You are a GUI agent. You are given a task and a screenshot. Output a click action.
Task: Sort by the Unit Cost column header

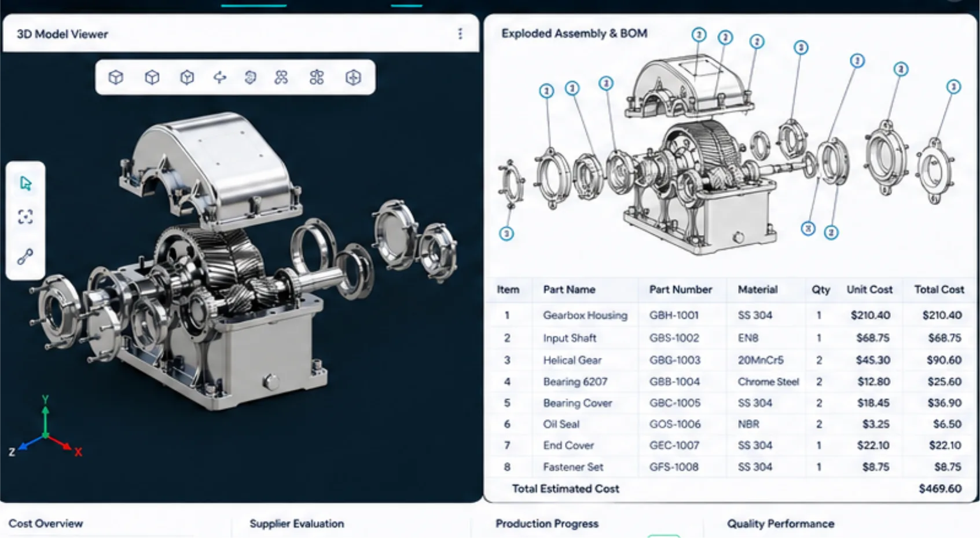pyautogui.click(x=869, y=290)
